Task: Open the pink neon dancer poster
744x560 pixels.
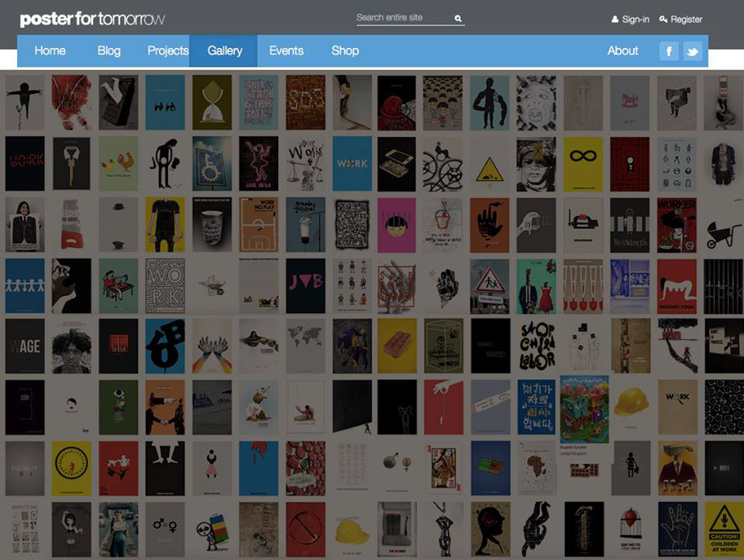Action: [259, 163]
